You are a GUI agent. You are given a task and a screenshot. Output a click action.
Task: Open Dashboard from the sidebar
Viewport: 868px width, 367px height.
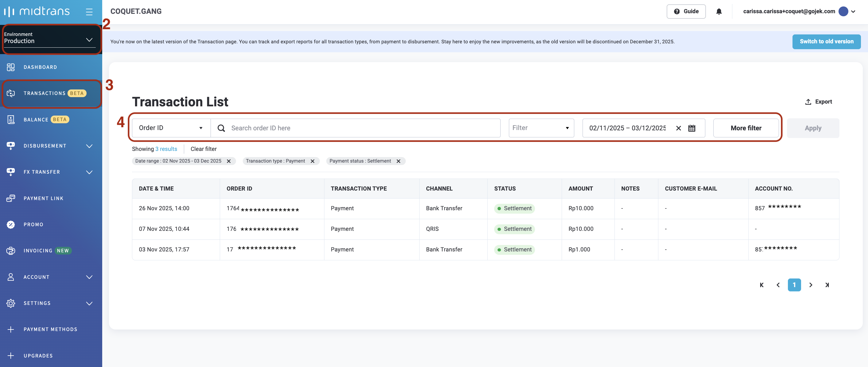pyautogui.click(x=40, y=67)
